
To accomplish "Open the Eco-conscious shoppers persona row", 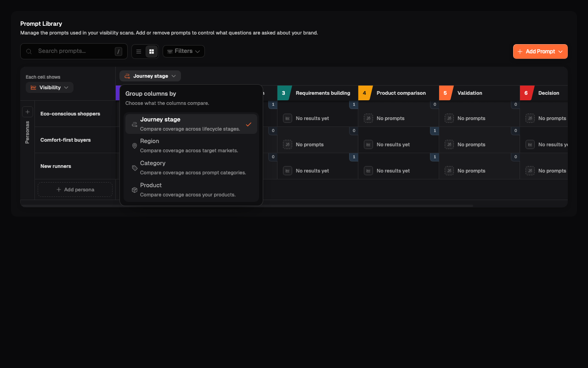I will pyautogui.click(x=75, y=114).
